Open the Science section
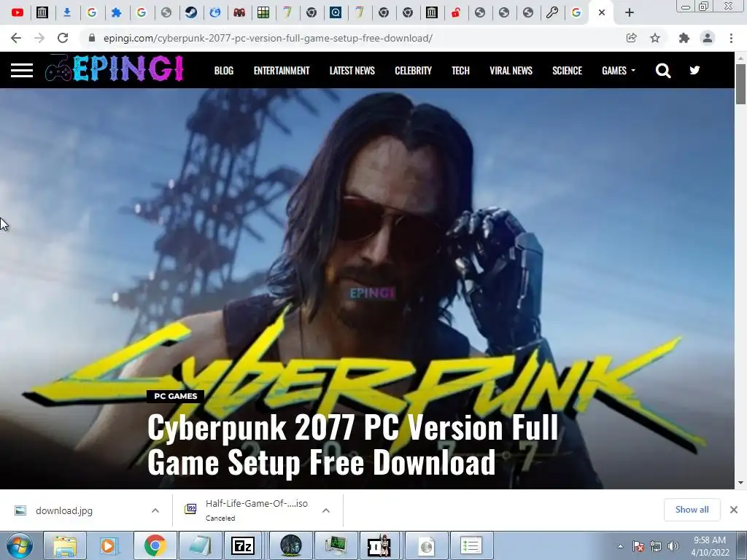Screen dimensions: 747x560 tap(567, 71)
